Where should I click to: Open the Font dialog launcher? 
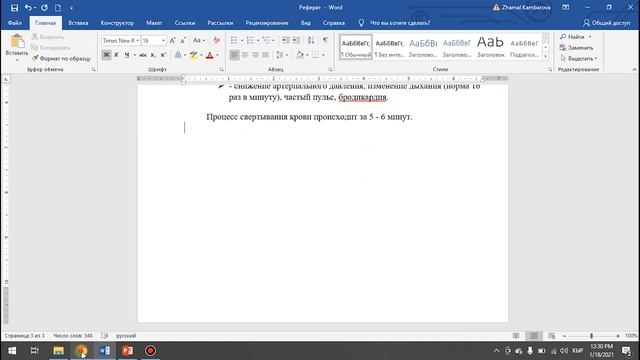pyautogui.click(x=222, y=70)
